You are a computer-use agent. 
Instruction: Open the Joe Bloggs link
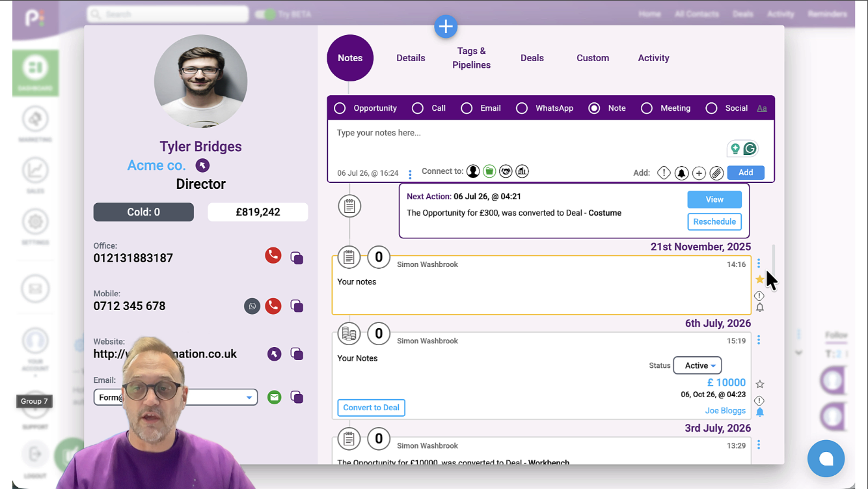pyautogui.click(x=726, y=411)
